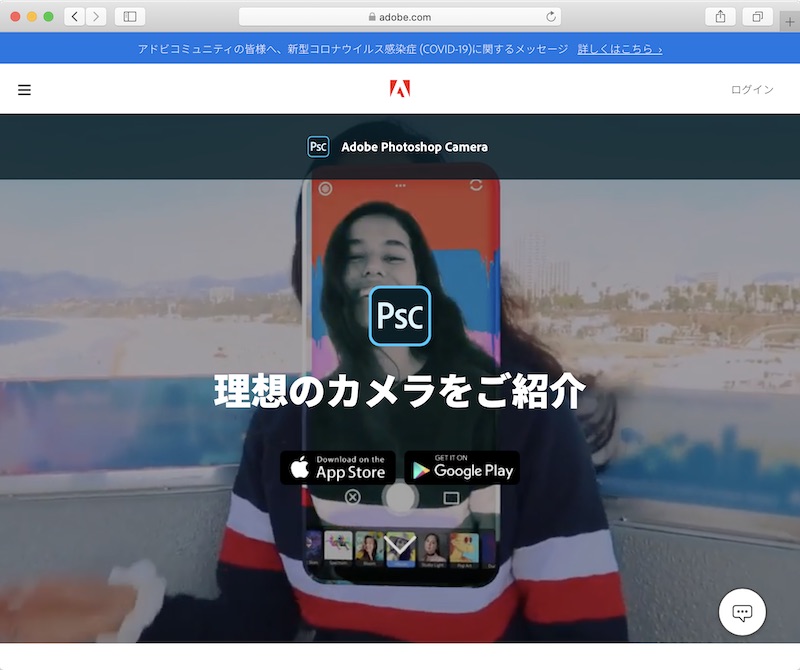Click the Share icon in Safari's toolbar
Viewport: 800px width, 670px height.
tap(721, 16)
